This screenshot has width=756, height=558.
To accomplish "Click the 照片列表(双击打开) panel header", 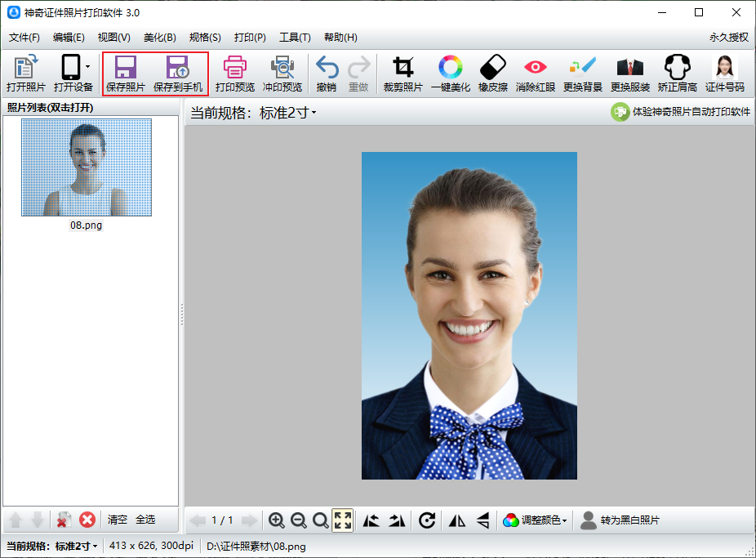I will [50, 108].
